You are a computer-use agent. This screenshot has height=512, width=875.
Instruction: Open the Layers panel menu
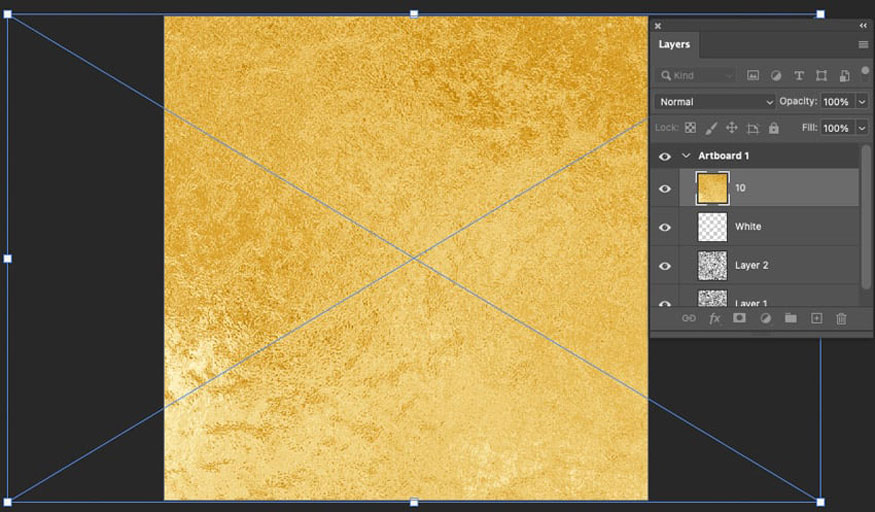click(x=863, y=45)
